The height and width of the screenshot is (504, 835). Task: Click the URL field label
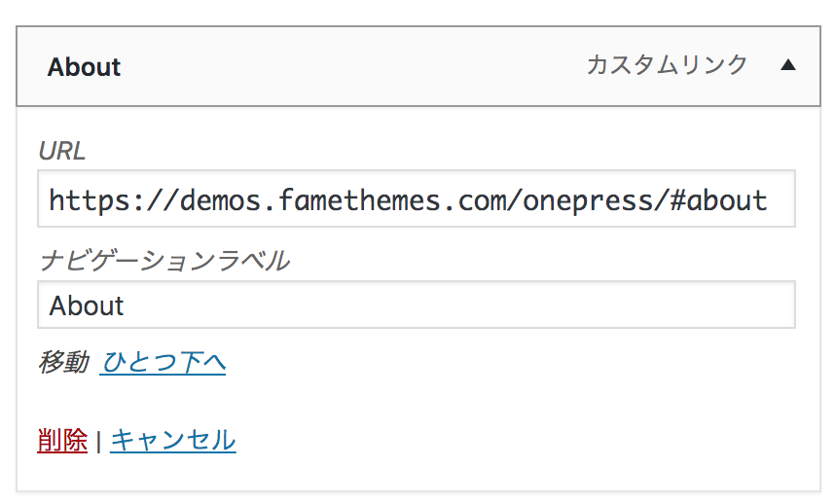tap(61, 151)
